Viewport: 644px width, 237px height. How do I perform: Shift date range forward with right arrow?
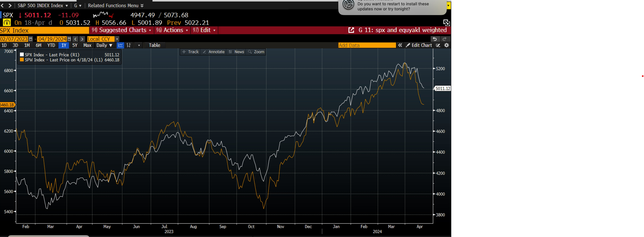[82, 39]
